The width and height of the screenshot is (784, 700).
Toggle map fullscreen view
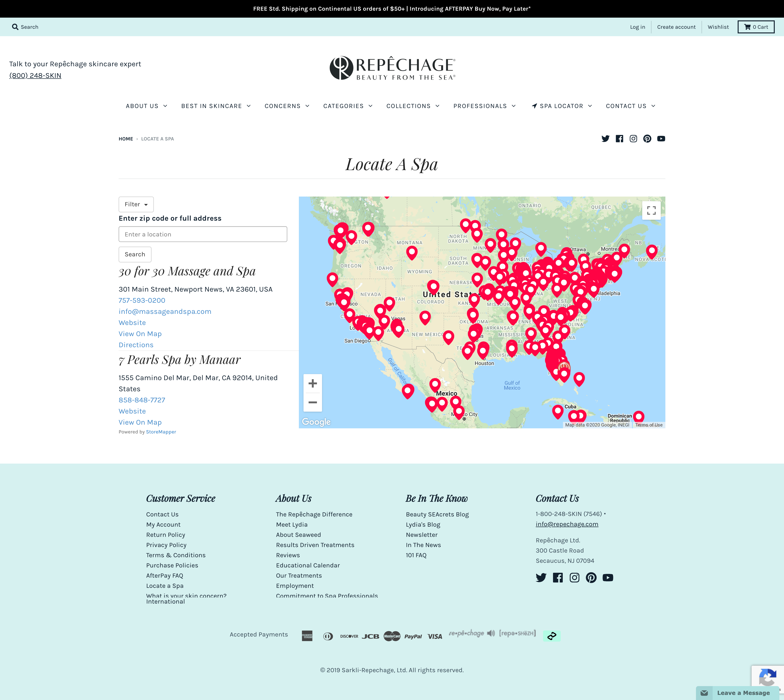(651, 210)
